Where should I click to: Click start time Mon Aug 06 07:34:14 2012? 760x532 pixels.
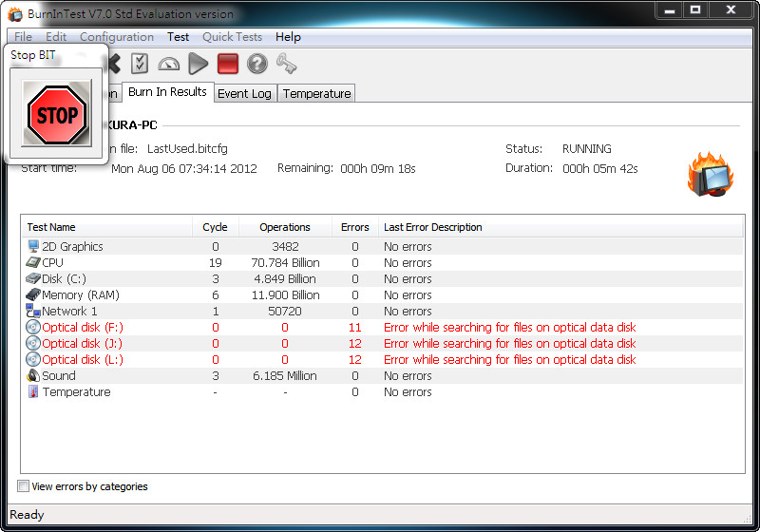pos(184,168)
